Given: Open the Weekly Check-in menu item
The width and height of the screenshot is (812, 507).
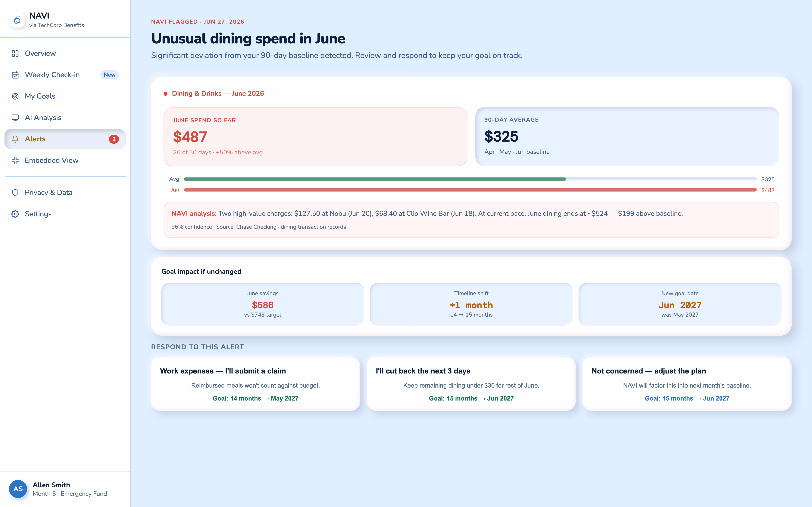Looking at the screenshot, I should tap(65, 75).
